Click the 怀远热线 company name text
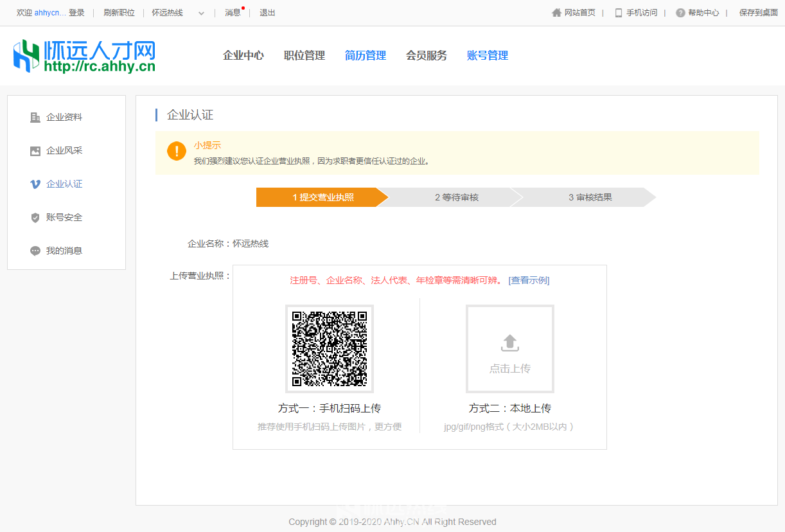785x532 pixels. (251, 244)
